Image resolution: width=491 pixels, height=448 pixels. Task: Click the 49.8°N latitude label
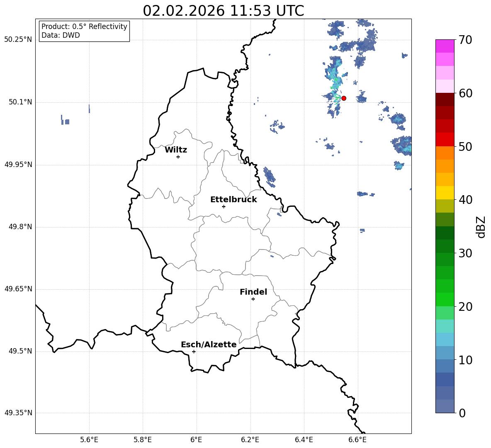click(x=20, y=227)
